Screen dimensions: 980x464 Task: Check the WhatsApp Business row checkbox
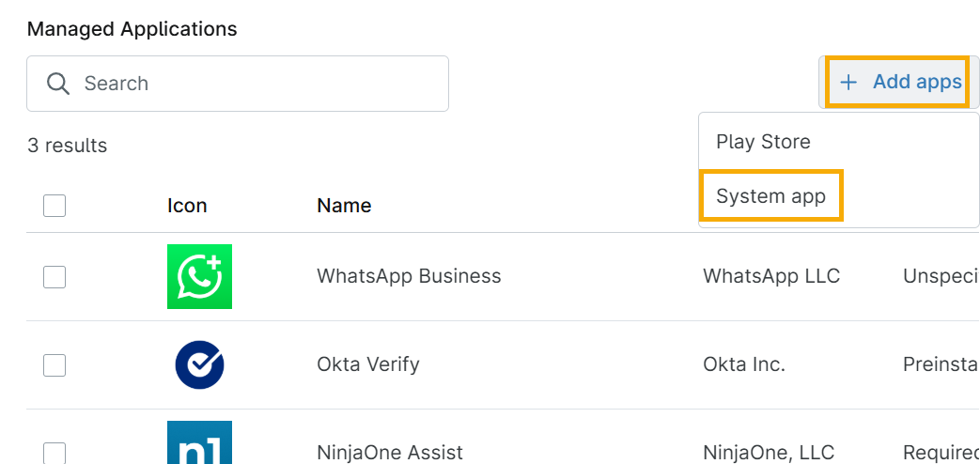click(x=54, y=276)
